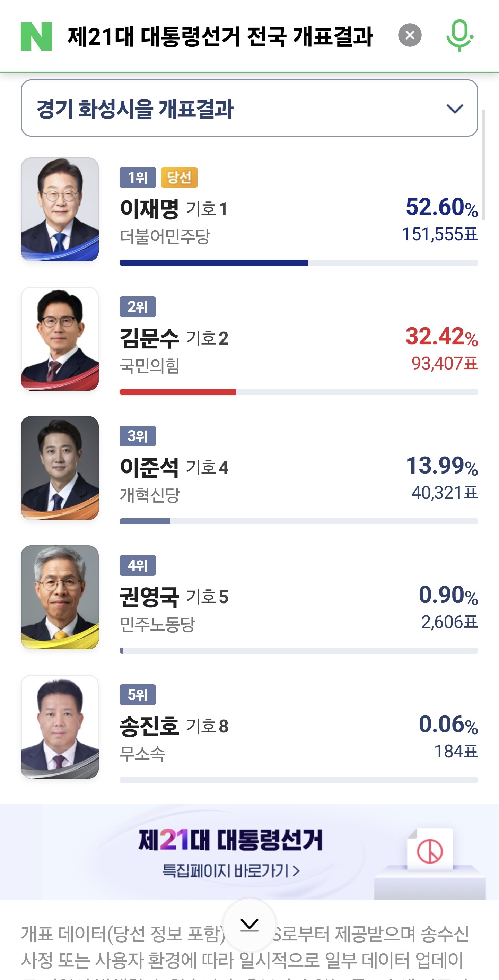Tap the 이재명 candidate name
Viewport: 499px width, 980px height.
pyautogui.click(x=149, y=209)
